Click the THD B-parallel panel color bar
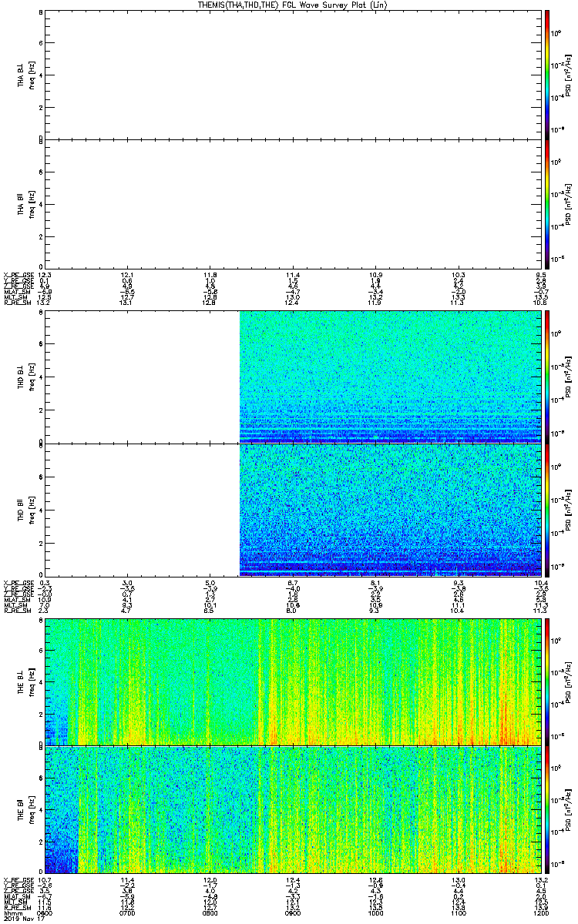 [546, 510]
